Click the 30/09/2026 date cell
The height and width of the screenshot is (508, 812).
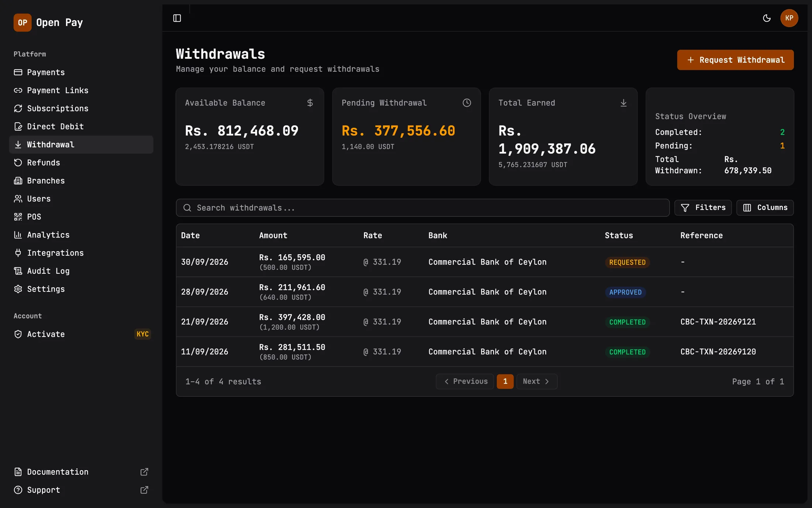[204, 262]
